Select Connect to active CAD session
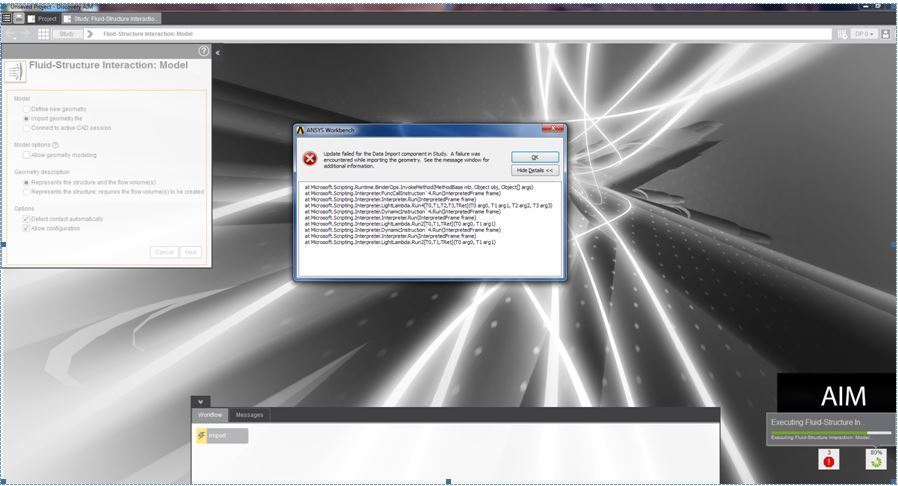The width and height of the screenshot is (898, 486). pyautogui.click(x=26, y=128)
